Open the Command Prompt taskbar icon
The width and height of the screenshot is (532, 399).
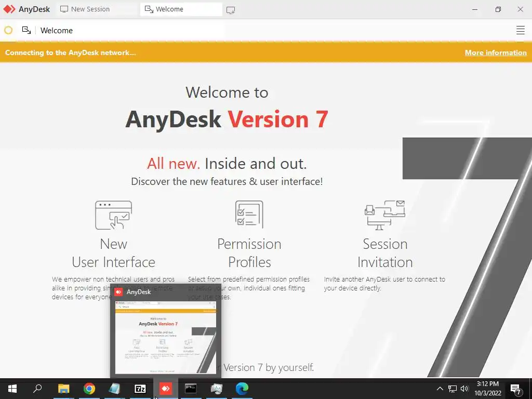[x=191, y=389]
